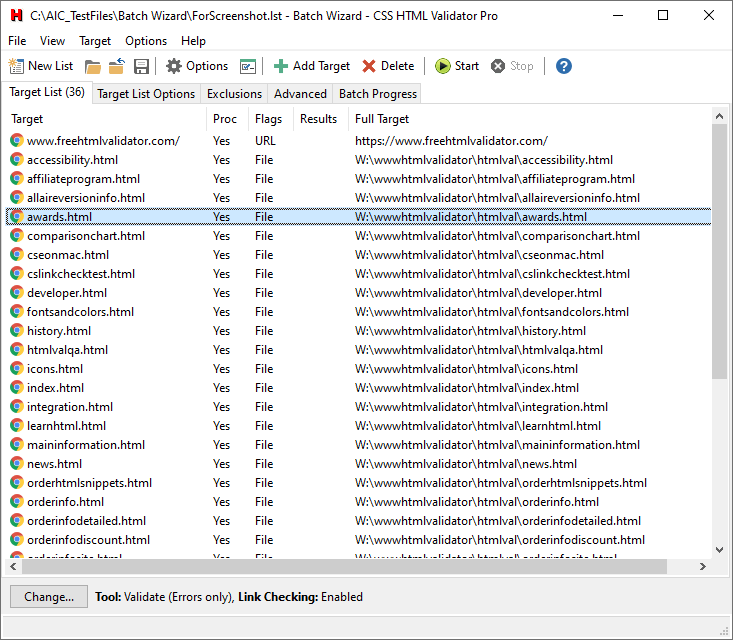
Task: Click Chrome icon beside index.html
Action: point(16,388)
